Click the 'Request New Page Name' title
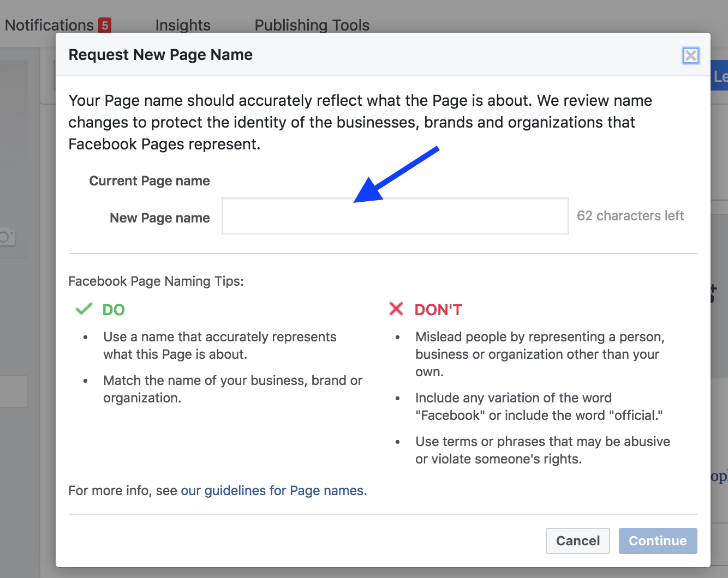Screen dimensions: 728x578 click(x=160, y=55)
